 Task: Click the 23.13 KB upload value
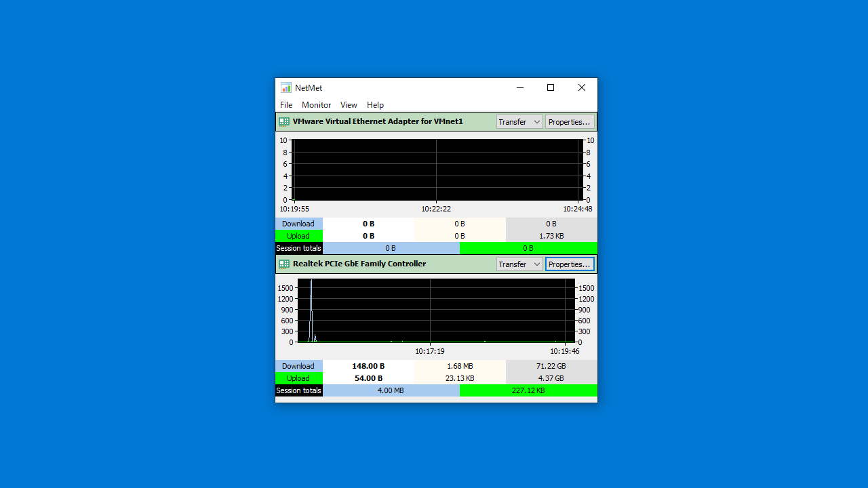coord(460,378)
